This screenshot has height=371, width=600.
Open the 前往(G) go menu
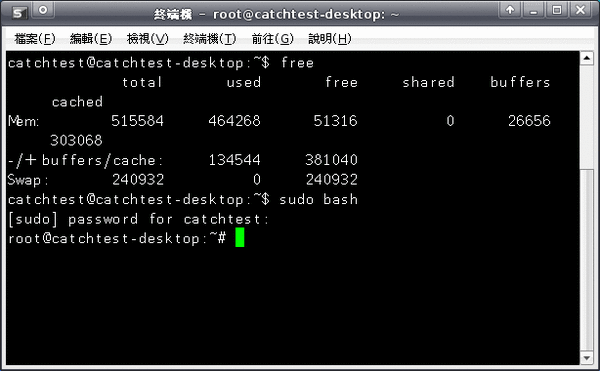(272, 39)
